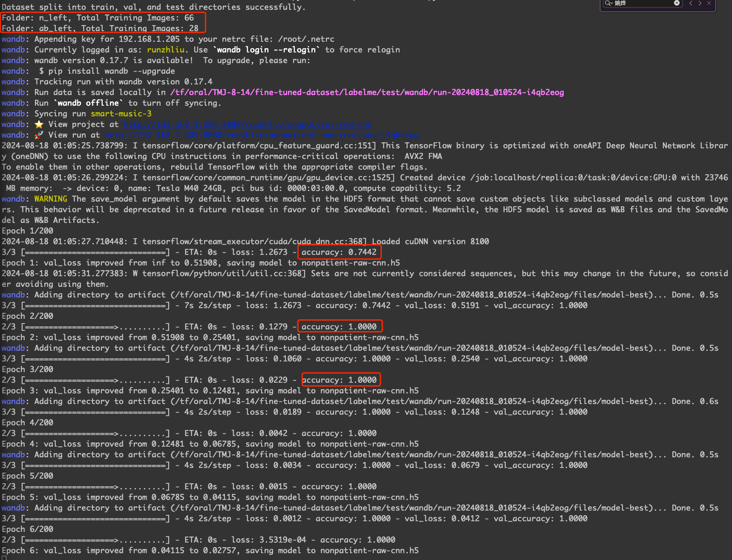This screenshot has height=560, width=732.
Task: Click the Epoch 1 training progress bar
Action: point(95,252)
